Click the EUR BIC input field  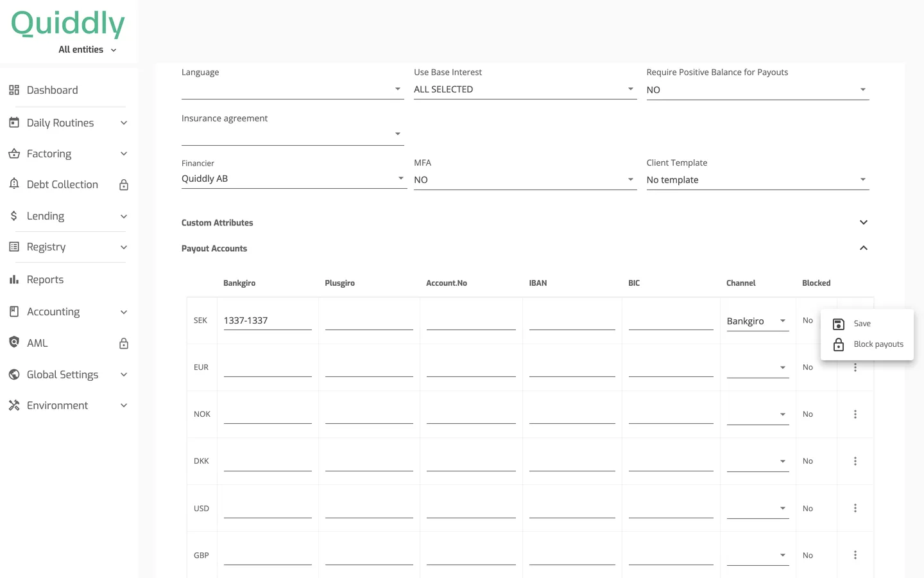[671, 367]
